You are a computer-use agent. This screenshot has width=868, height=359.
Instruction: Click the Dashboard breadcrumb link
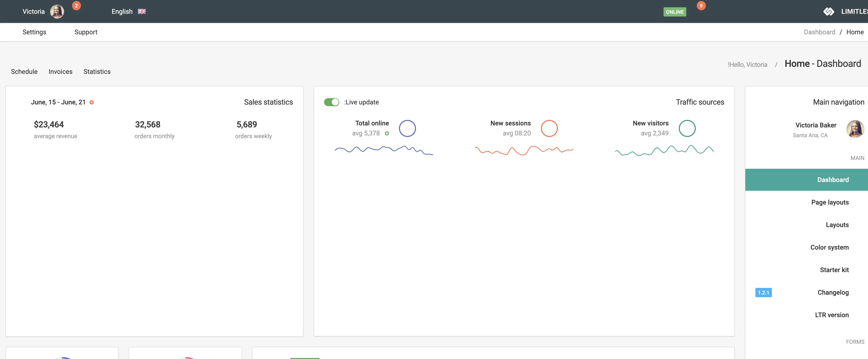[819, 32]
